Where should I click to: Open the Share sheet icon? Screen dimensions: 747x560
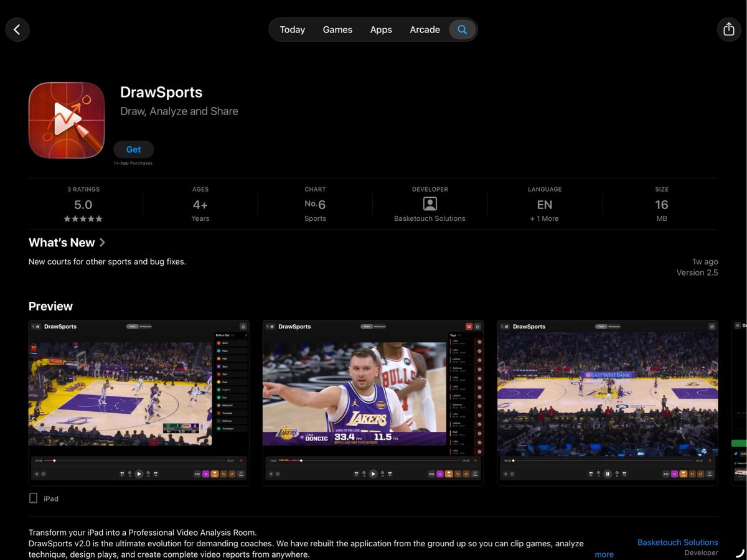coord(729,29)
